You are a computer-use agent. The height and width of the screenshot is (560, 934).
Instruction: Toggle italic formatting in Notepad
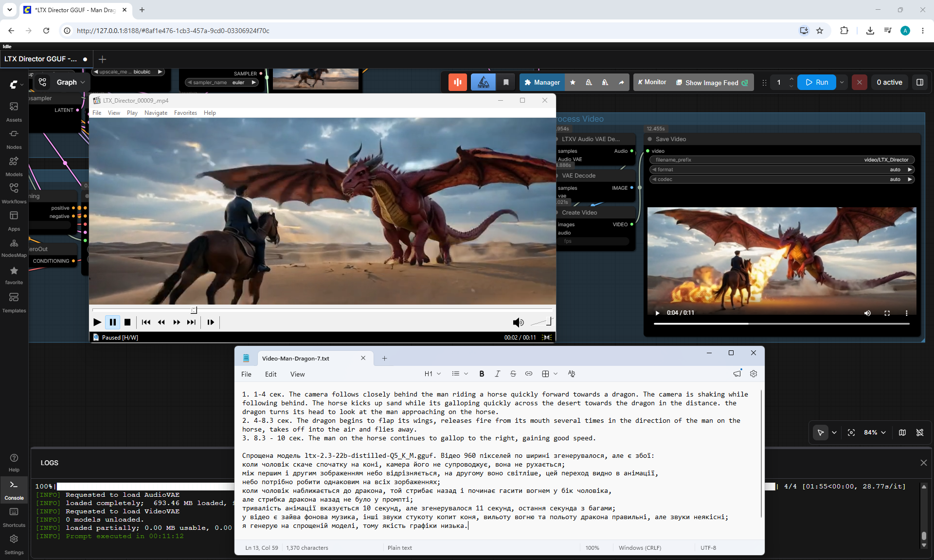(497, 374)
